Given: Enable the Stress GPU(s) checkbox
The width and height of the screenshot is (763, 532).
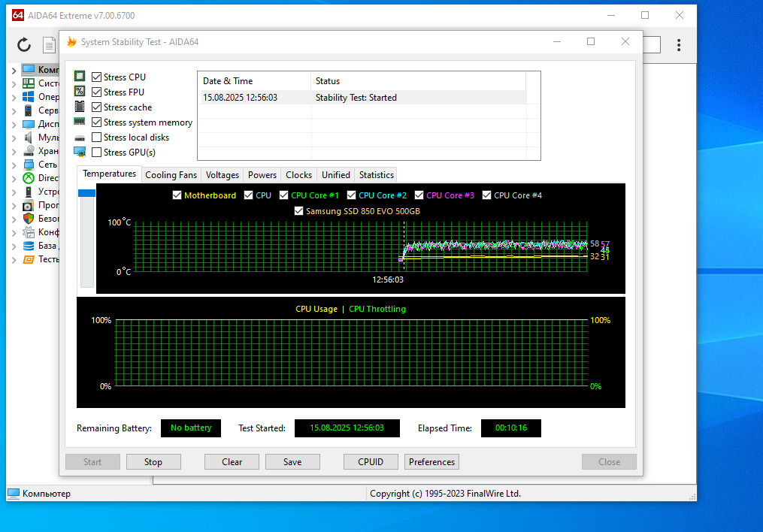Looking at the screenshot, I should [x=97, y=153].
